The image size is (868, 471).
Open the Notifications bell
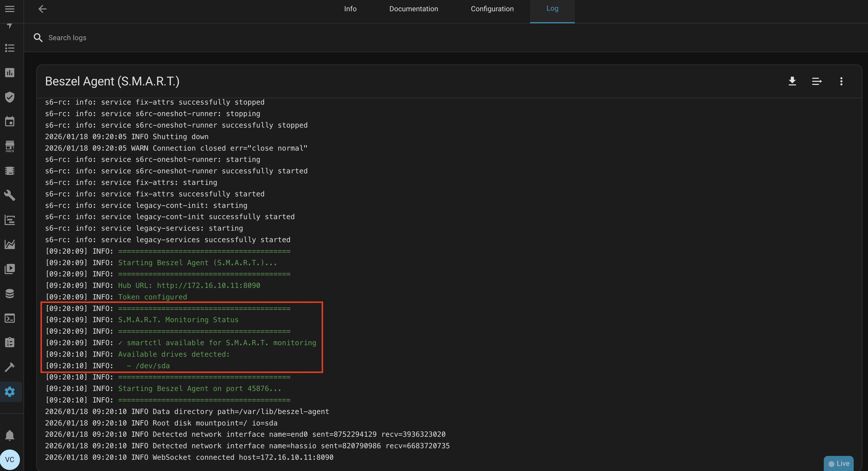[10, 435]
